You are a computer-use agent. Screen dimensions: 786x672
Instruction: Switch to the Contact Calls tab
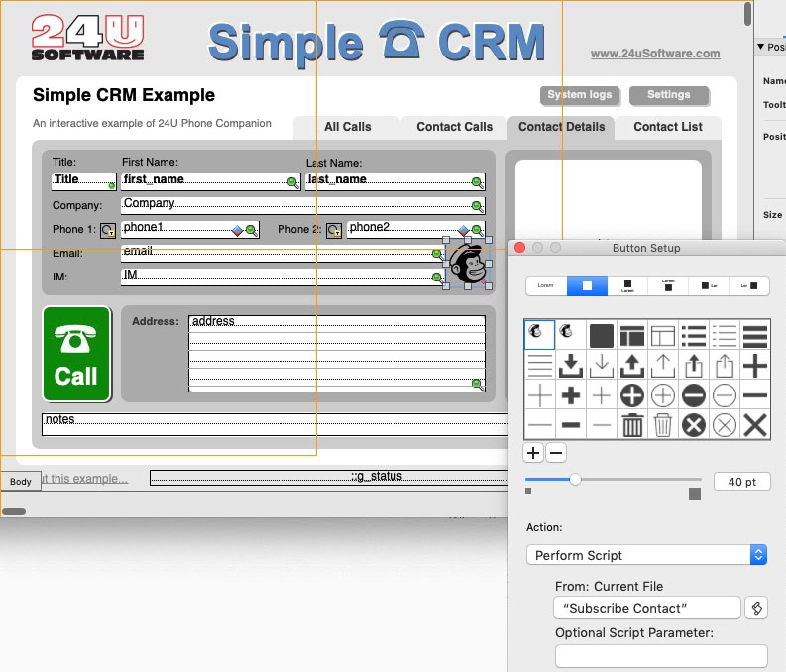tap(454, 127)
